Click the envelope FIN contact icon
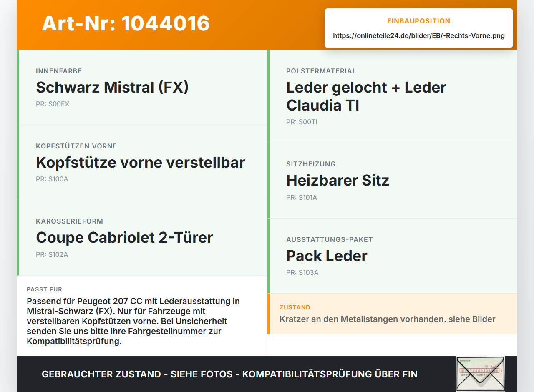This screenshot has width=534, height=392. tap(480, 374)
